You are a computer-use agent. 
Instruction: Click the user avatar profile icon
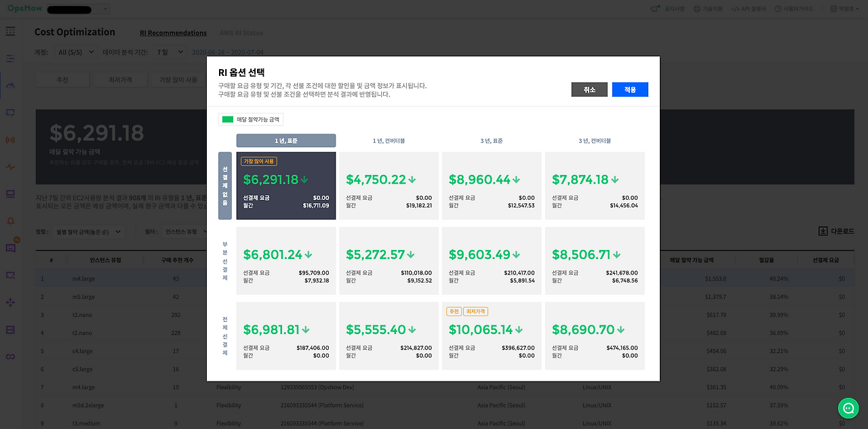(x=833, y=9)
